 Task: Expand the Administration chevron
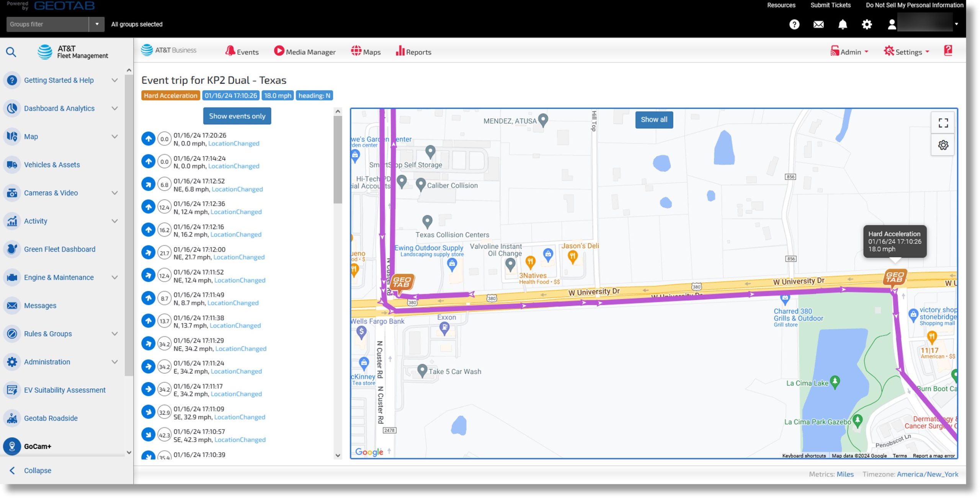(x=114, y=362)
